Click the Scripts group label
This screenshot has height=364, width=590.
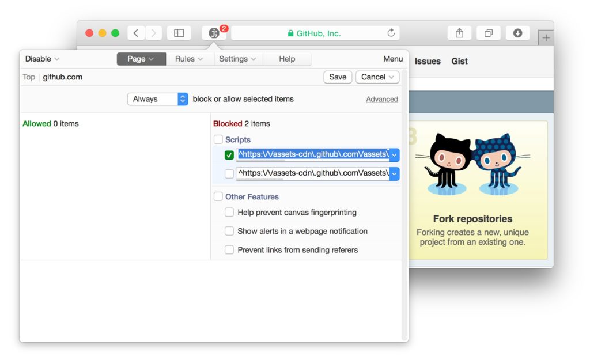238,139
